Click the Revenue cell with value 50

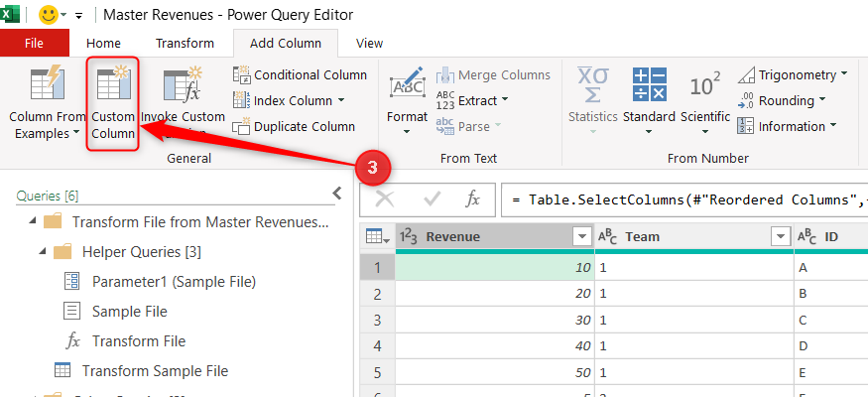495,372
